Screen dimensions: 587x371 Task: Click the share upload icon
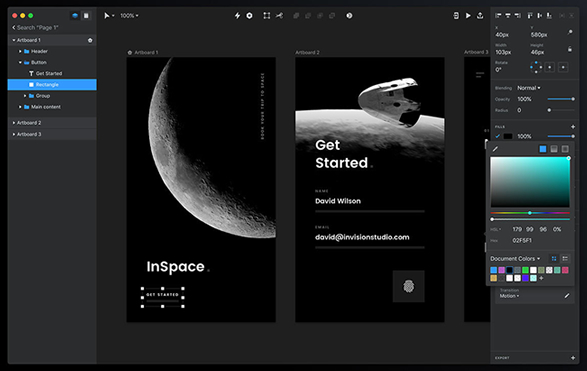480,16
